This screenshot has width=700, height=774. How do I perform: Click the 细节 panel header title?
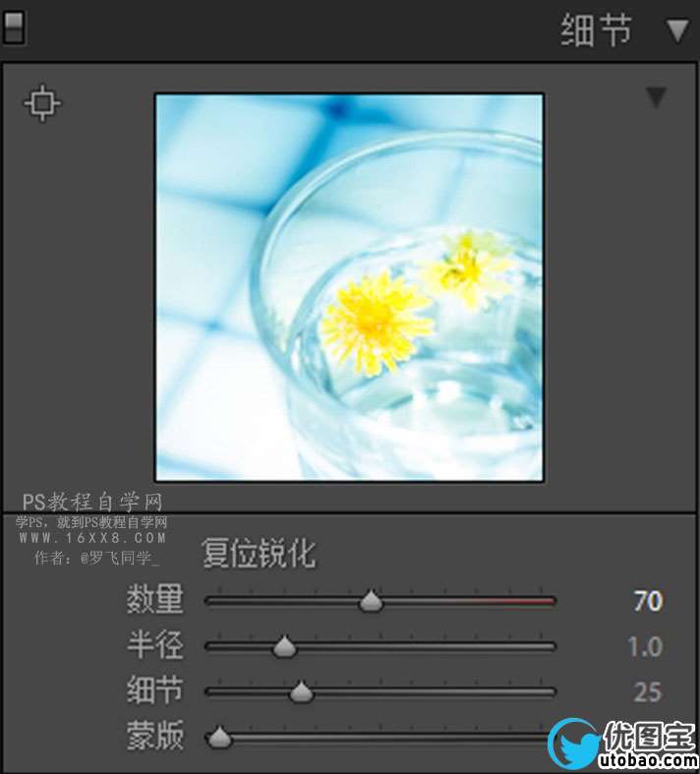596,30
